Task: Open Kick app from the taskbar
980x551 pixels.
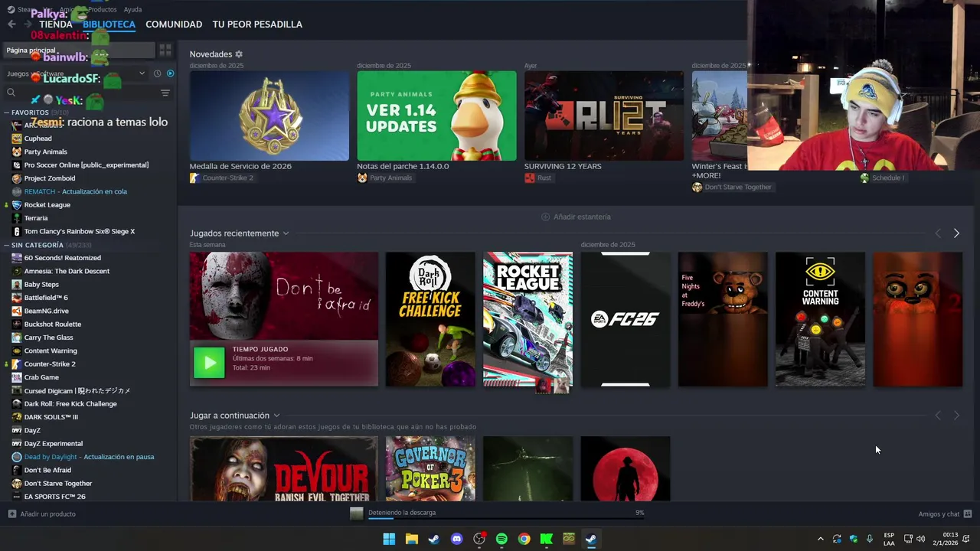Action: (x=546, y=539)
